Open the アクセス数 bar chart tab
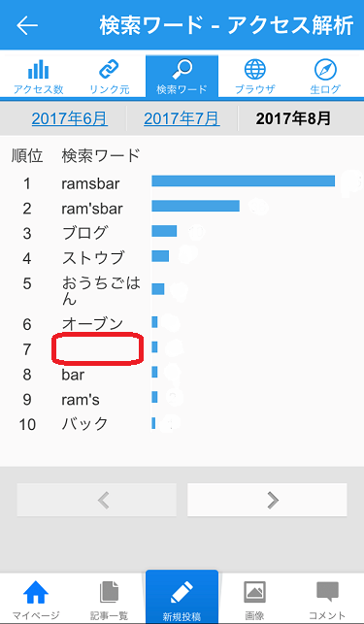The width and height of the screenshot is (364, 624). tap(38, 77)
